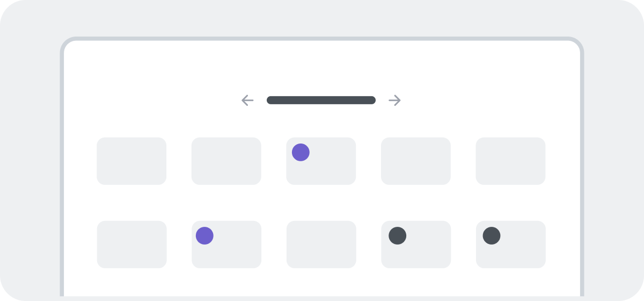Viewport: 644px width, 301px height.
Task: Click the dark dot in the last bottom cell
Action: (492, 235)
